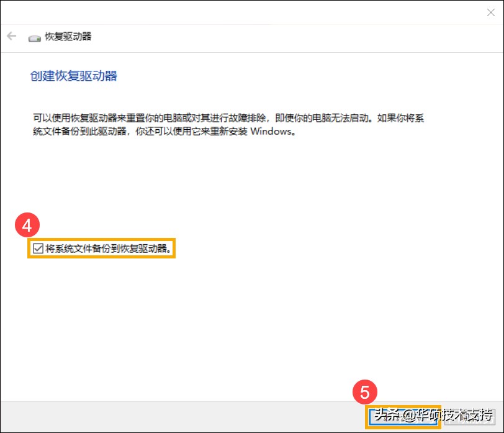Click the recovery drive icon in the header
The width and height of the screenshot is (504, 433).
(x=34, y=37)
